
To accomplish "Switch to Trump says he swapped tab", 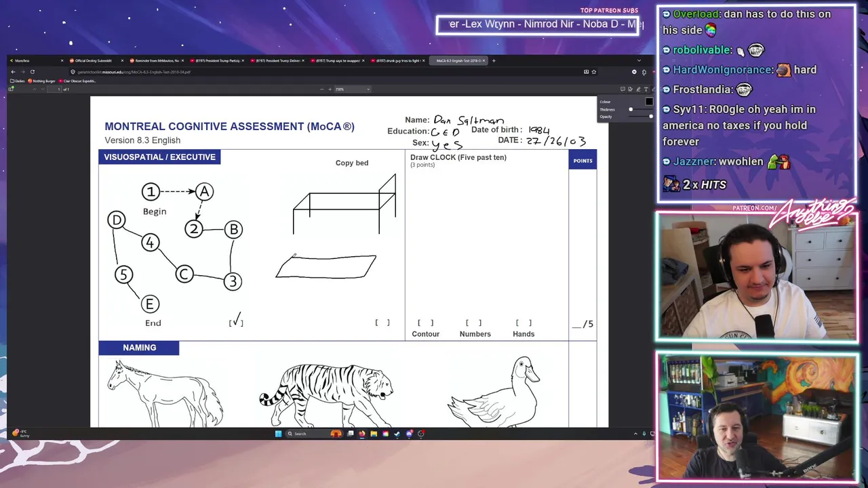I will tap(338, 60).
